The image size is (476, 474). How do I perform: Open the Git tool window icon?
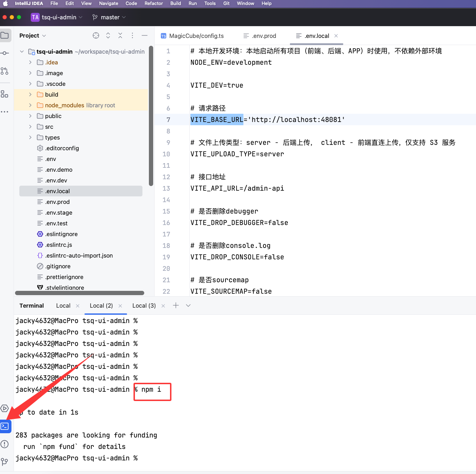point(5,461)
